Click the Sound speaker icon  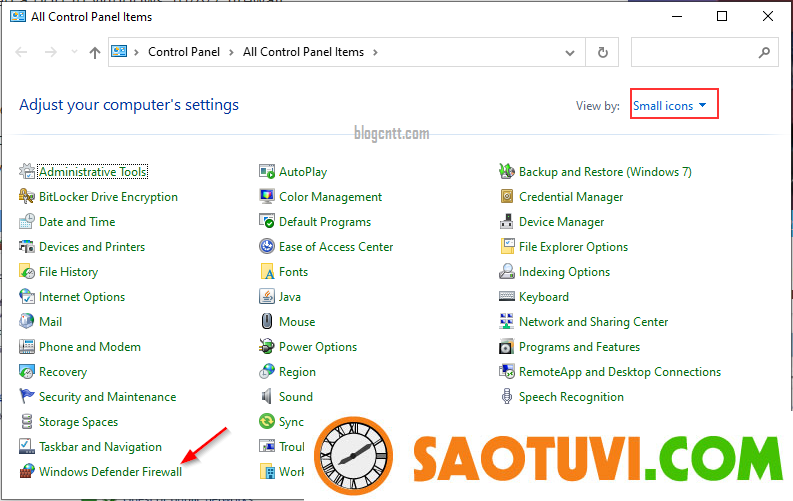pos(267,396)
